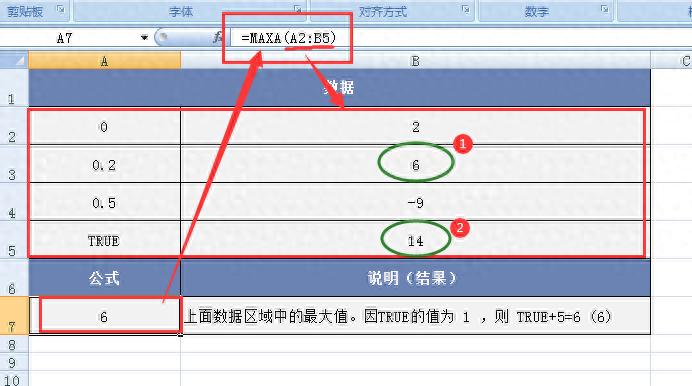
Task: Open the Font group dialog launcher
Action: pos(298,9)
